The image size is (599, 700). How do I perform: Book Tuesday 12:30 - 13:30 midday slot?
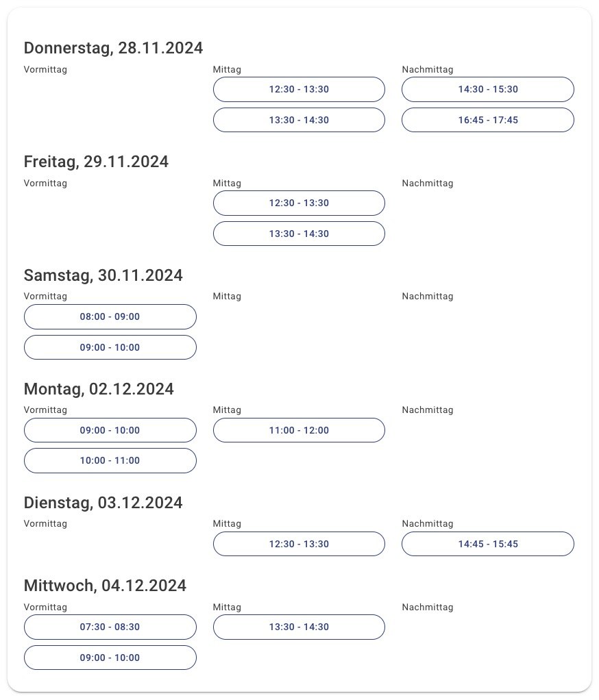(299, 544)
